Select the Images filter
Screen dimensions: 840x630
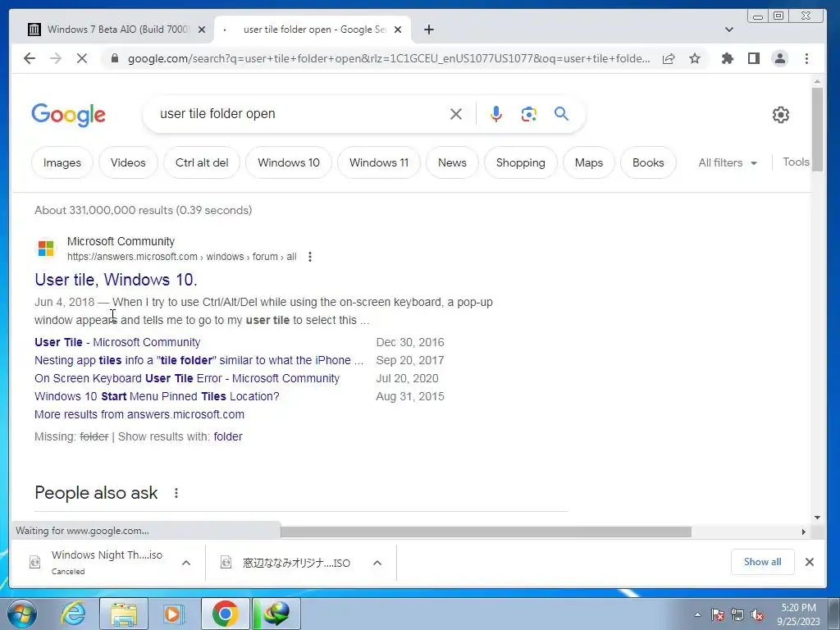[62, 162]
